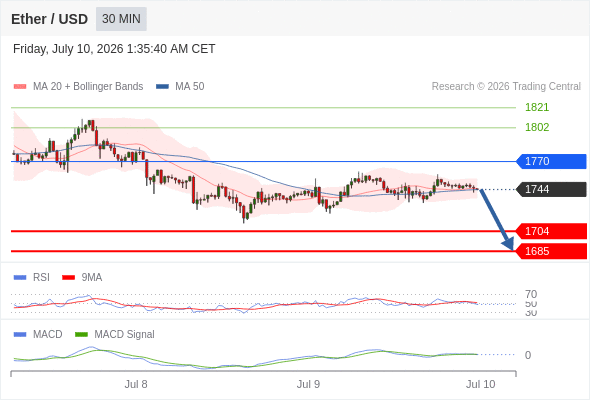Click the red 1704 support price tag
The image size is (590, 400).
(551, 231)
